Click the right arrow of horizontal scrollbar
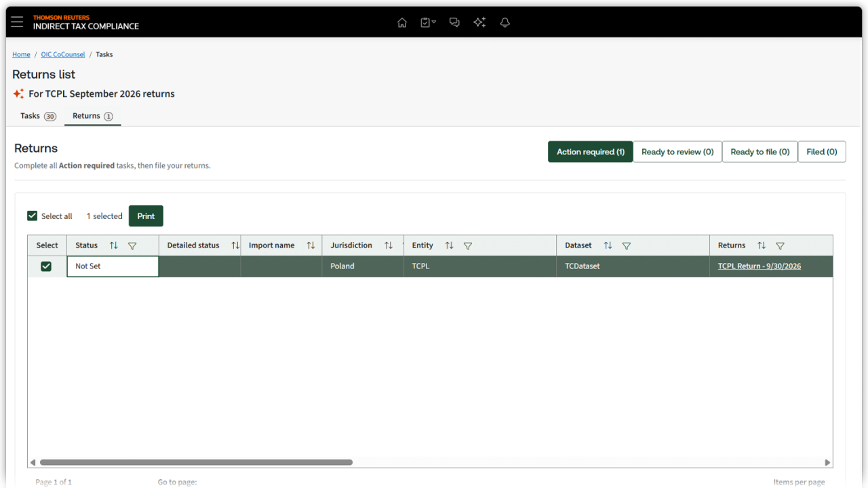This screenshot has width=868, height=488. point(827,462)
